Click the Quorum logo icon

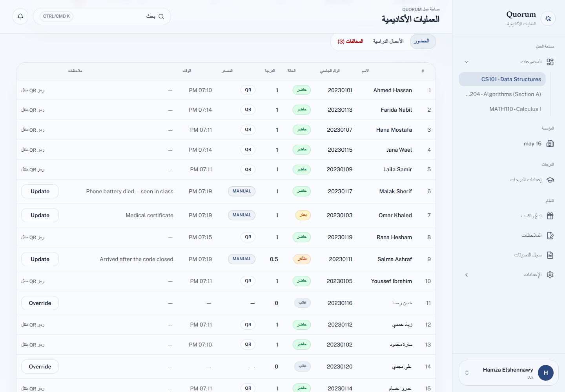[548, 18]
